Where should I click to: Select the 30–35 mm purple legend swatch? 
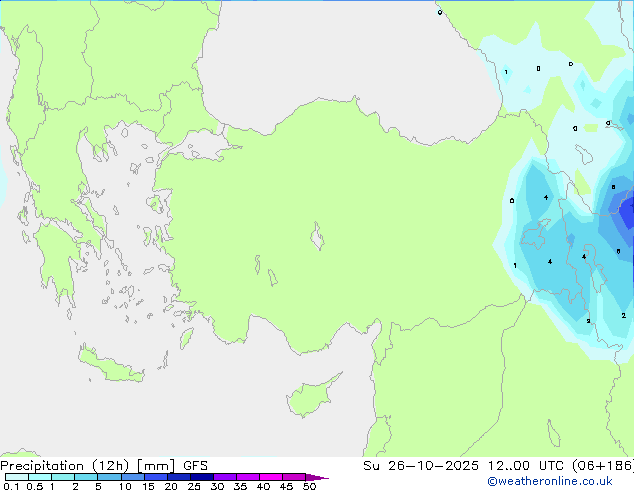[225, 477]
